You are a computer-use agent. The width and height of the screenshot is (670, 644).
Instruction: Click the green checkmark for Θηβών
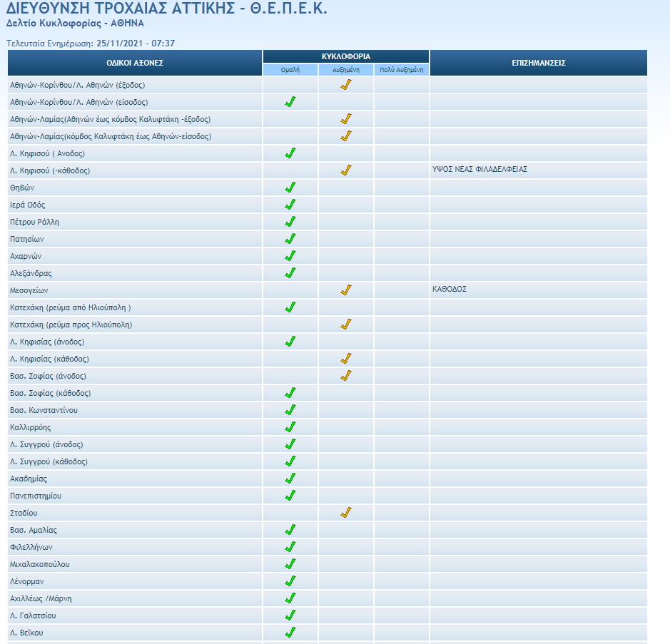(290, 188)
